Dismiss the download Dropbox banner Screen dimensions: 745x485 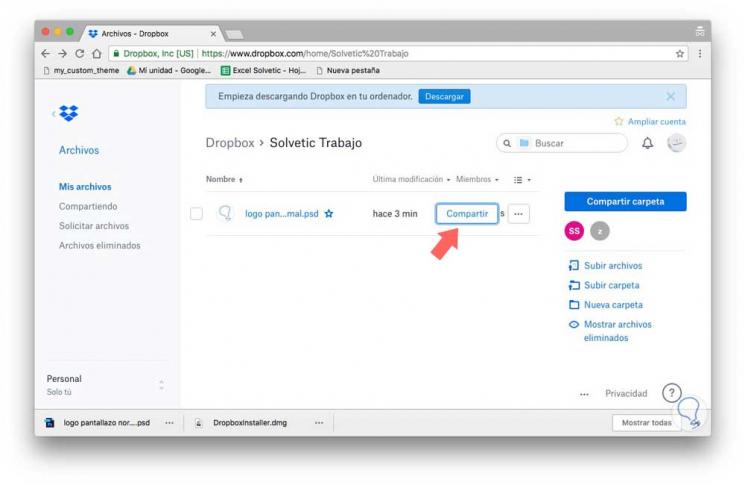(670, 96)
